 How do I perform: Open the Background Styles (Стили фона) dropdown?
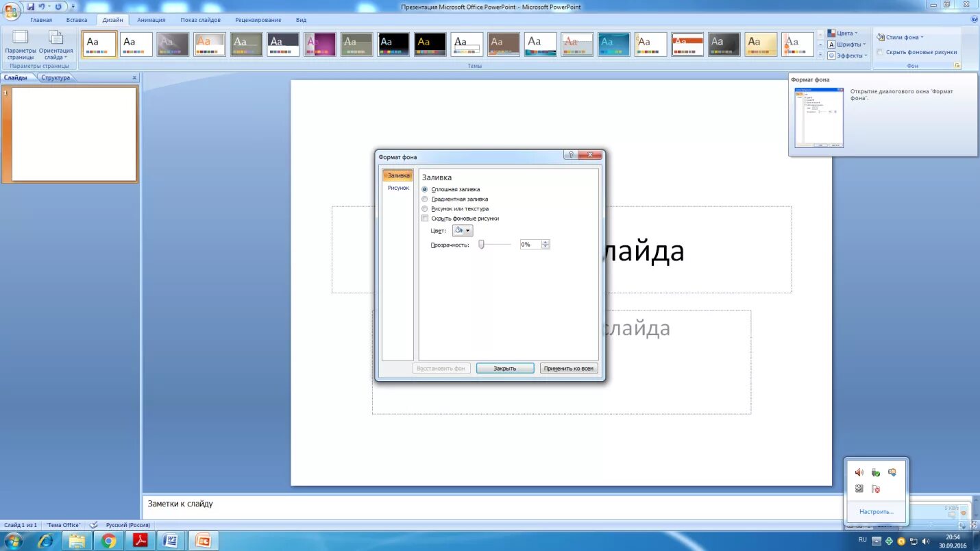tap(900, 37)
